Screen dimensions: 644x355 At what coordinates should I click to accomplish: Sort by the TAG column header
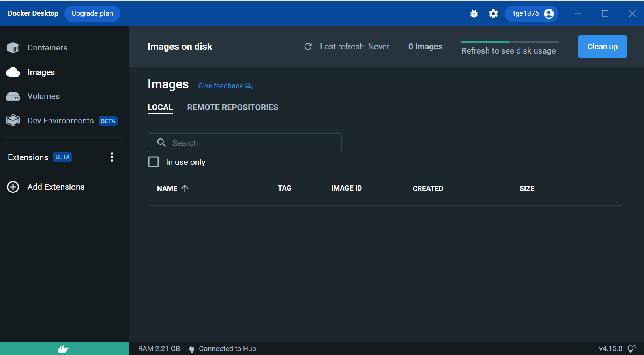coord(285,188)
